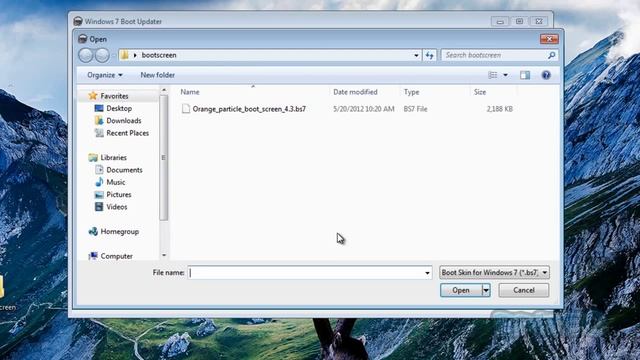Select Recent Places in navigation pane

tap(127, 133)
